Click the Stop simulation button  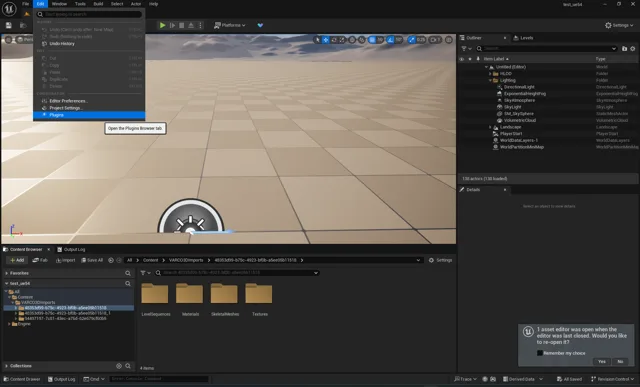[182, 25]
